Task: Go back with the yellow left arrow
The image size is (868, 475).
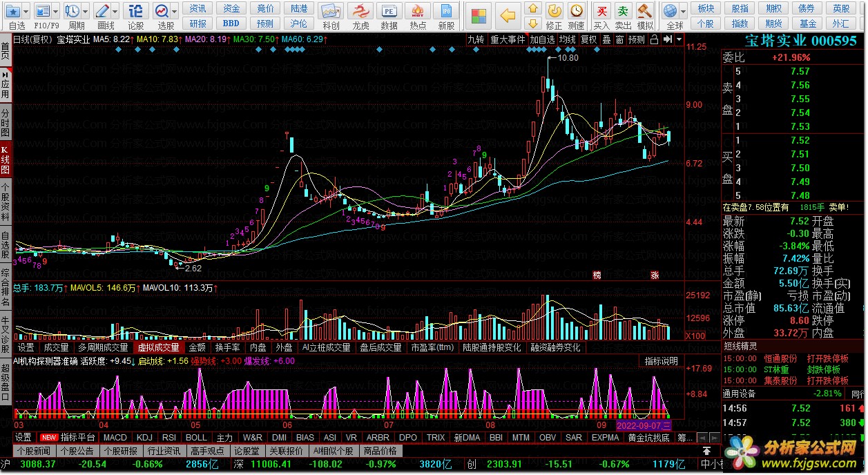Action: (x=508, y=15)
